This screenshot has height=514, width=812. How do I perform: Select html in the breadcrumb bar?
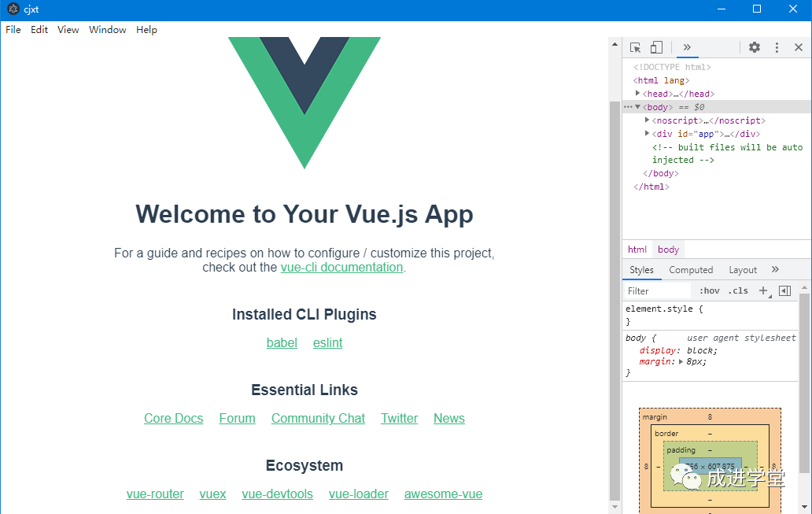coord(637,250)
